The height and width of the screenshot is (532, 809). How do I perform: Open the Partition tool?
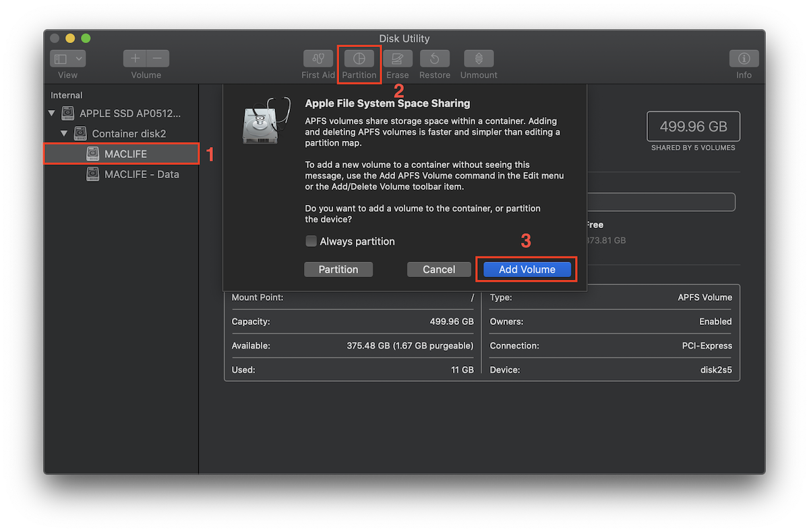pos(359,59)
